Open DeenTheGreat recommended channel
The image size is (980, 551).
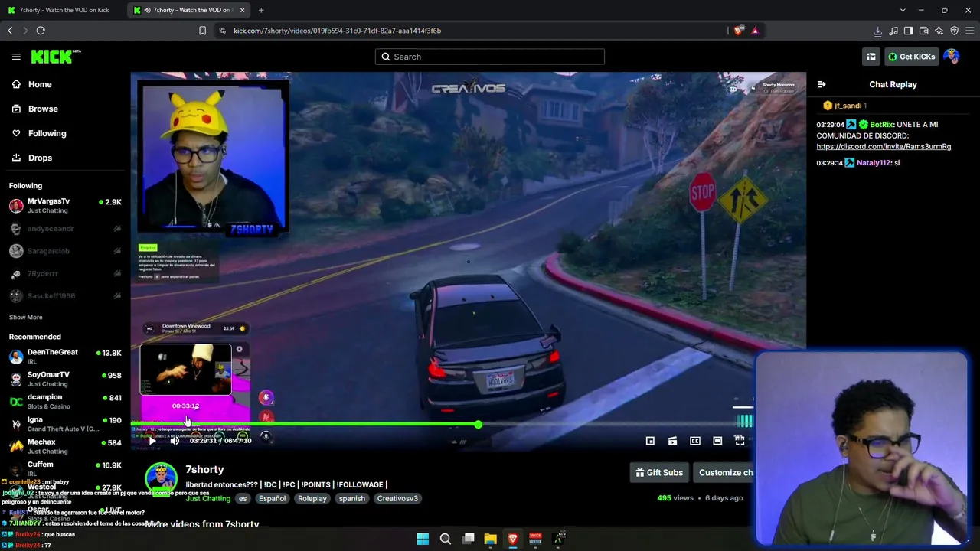(65, 357)
